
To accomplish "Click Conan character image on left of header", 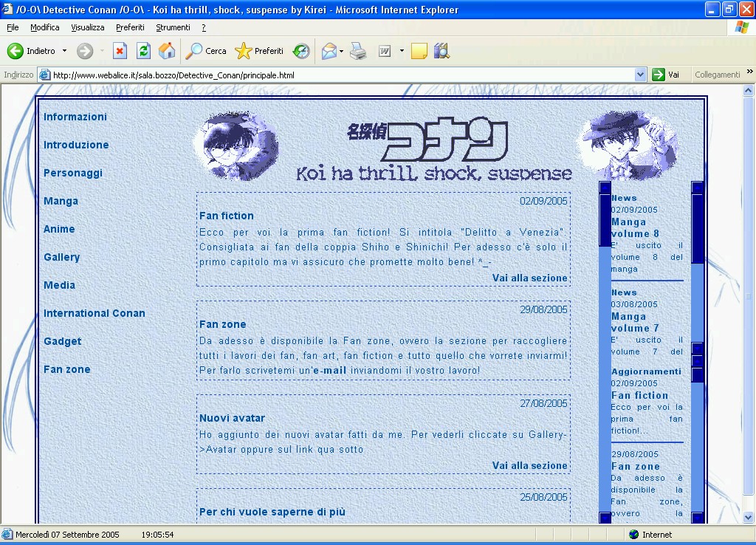I will [x=236, y=145].
